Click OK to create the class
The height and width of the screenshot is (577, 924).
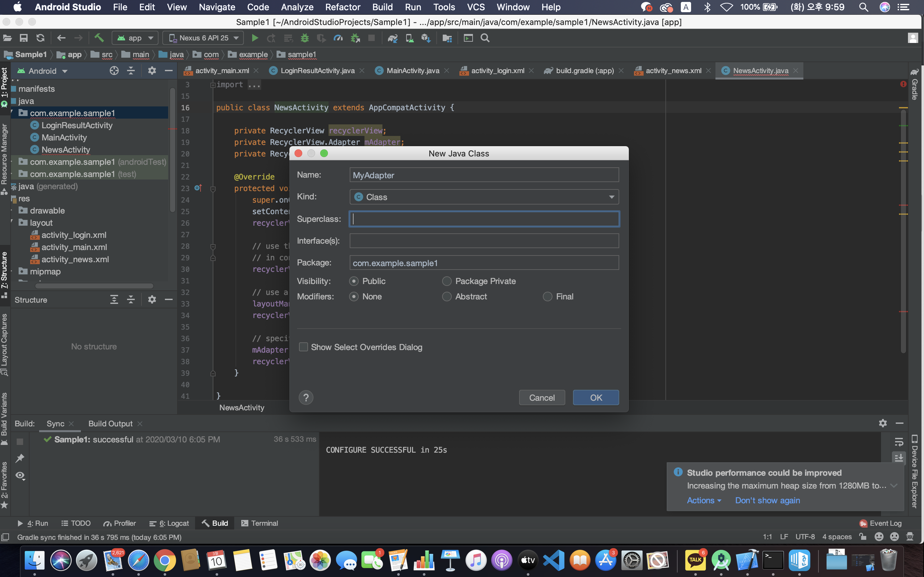tap(596, 397)
